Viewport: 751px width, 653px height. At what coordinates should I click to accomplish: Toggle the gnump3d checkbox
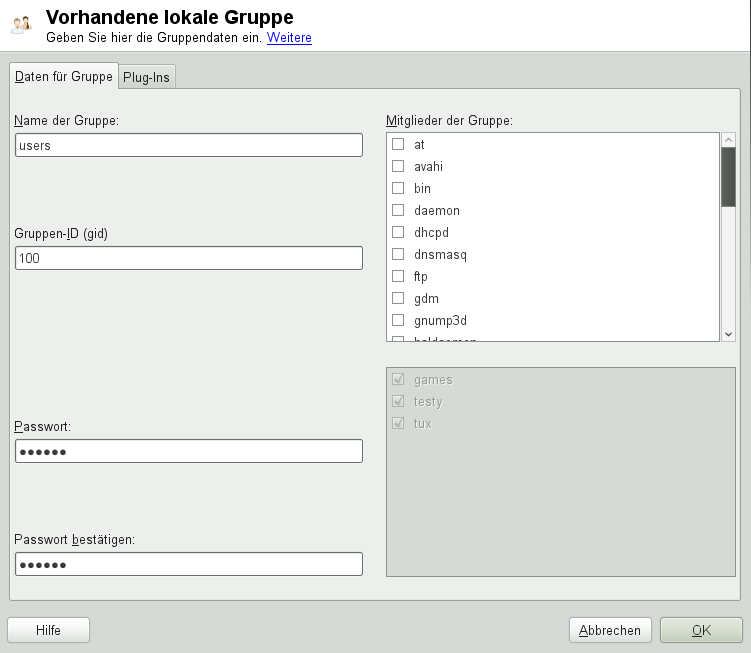click(x=398, y=321)
